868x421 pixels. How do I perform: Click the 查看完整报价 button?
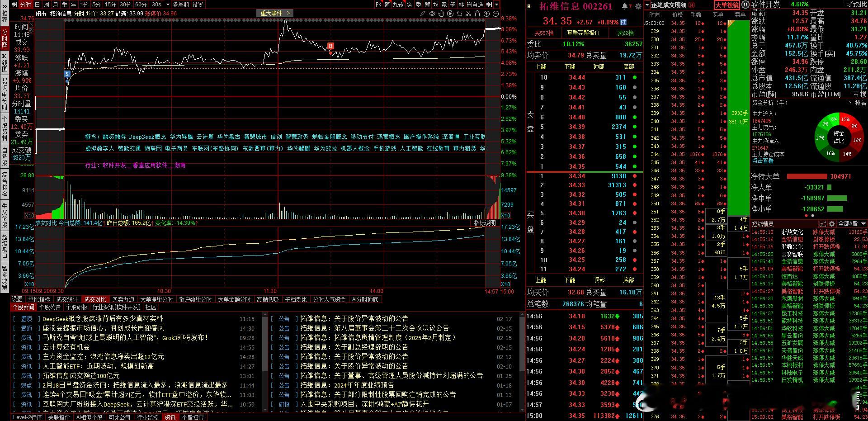coord(583,33)
